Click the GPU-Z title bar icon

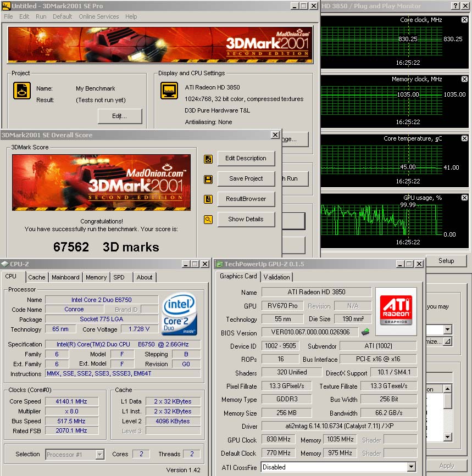click(x=219, y=264)
